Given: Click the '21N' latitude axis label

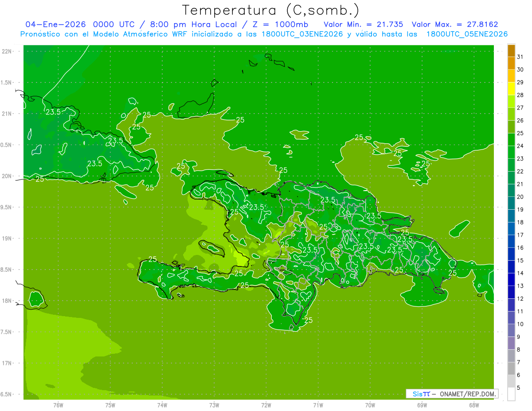Looking at the screenshot, I should 7,114.
